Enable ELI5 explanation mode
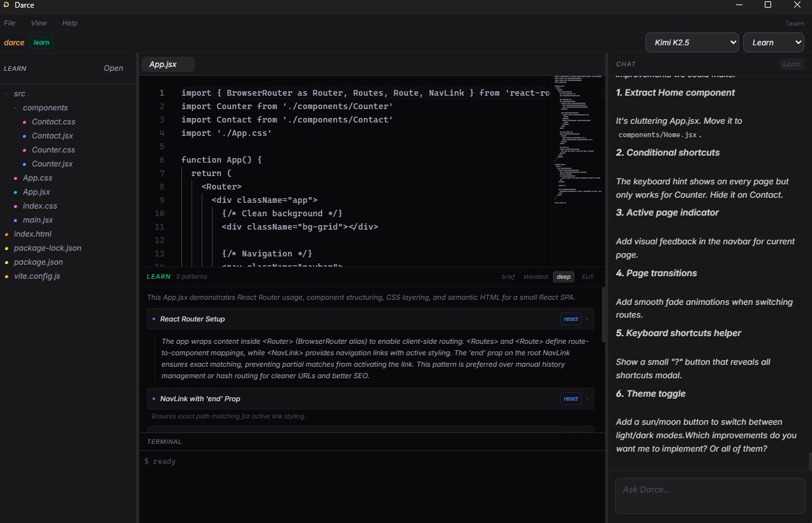 [587, 277]
